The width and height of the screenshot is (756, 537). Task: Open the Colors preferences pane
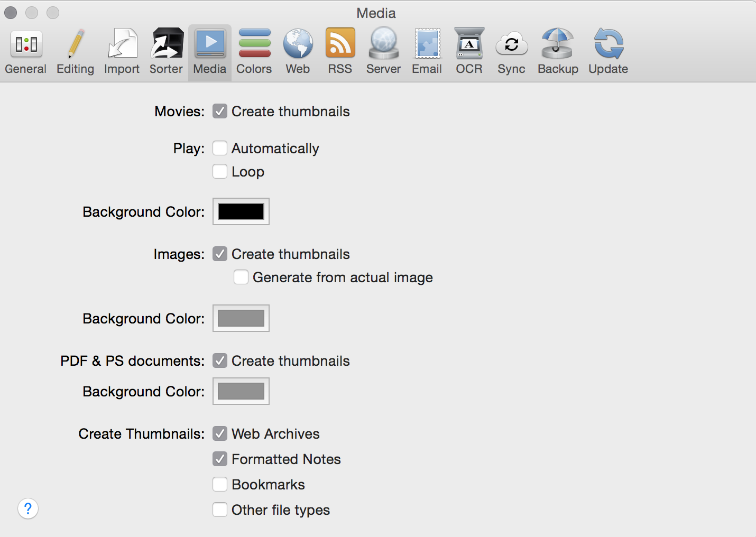pyautogui.click(x=254, y=52)
